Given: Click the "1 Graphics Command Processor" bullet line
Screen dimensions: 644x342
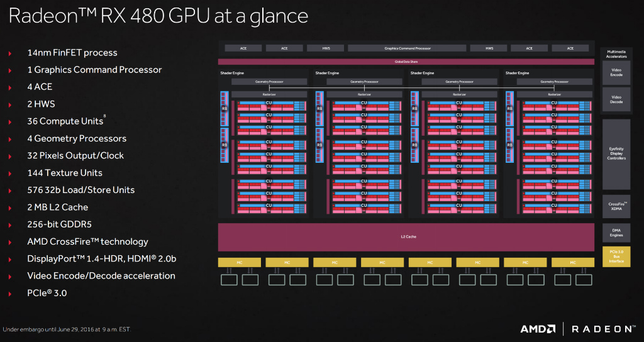Looking at the screenshot, I should click(94, 70).
